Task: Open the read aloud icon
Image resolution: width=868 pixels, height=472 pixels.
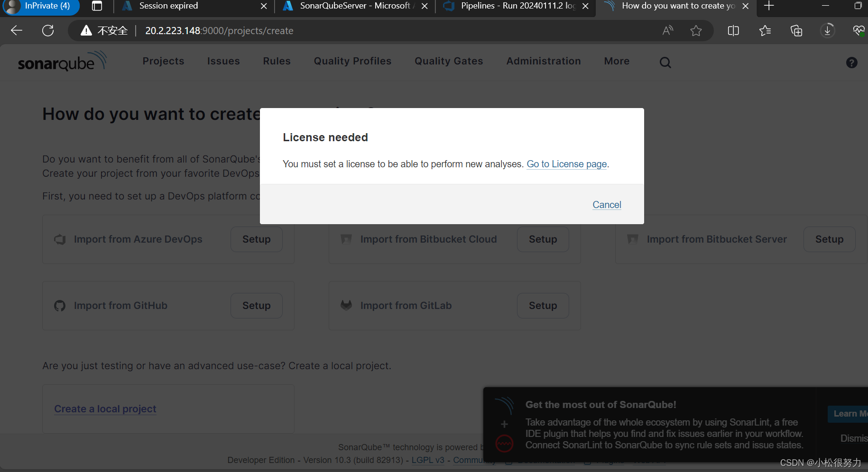Action: click(668, 31)
